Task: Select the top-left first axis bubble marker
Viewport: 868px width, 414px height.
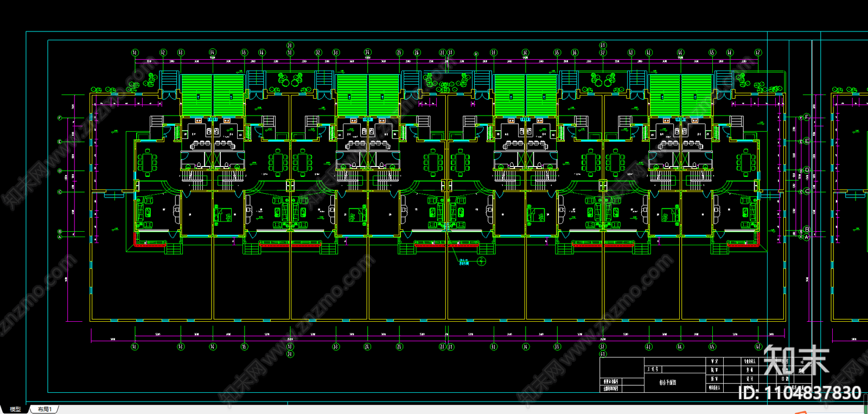Action: pos(135,53)
